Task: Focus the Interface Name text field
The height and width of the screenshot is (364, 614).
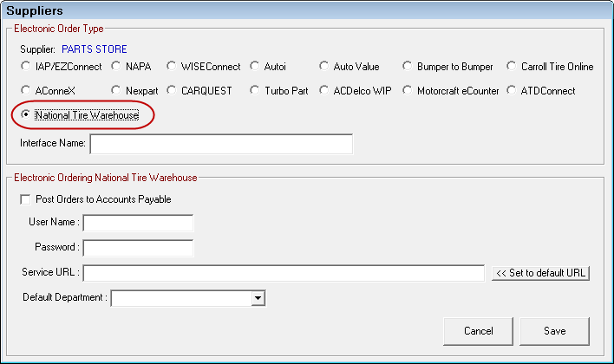Action: click(220, 144)
